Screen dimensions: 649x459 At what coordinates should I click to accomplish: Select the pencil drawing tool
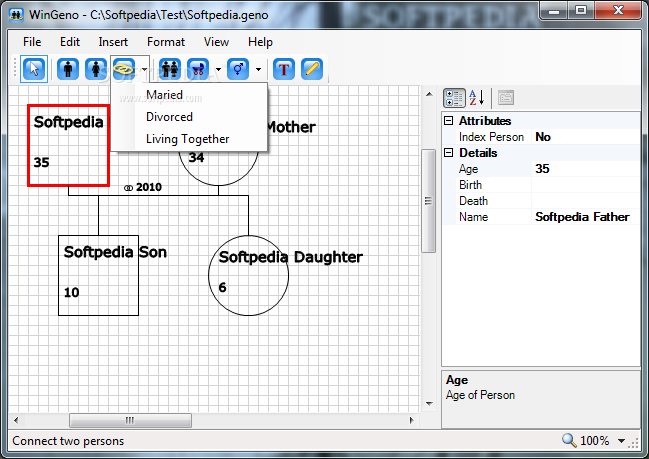click(x=312, y=69)
